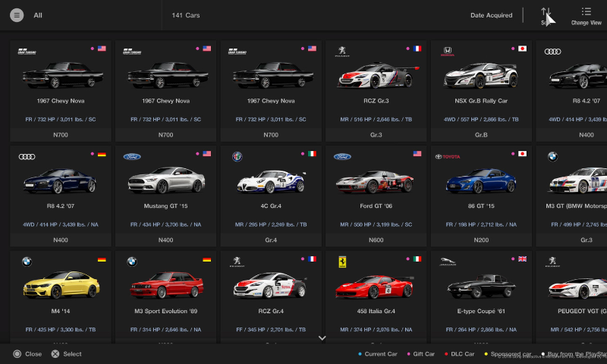The image size is (607, 364).
Task: Click the Ford logo on Ford GT '06 card
Action: 343,157
